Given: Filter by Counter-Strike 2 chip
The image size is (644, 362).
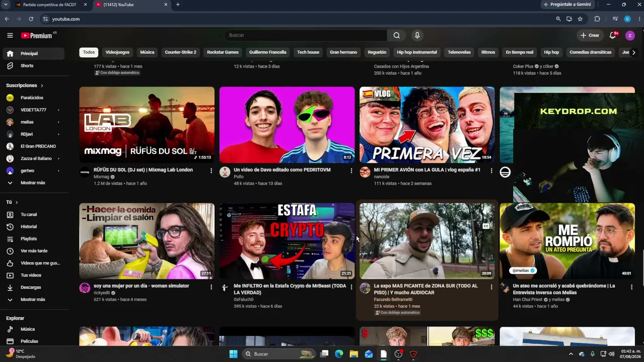Looking at the screenshot, I should click(181, 52).
